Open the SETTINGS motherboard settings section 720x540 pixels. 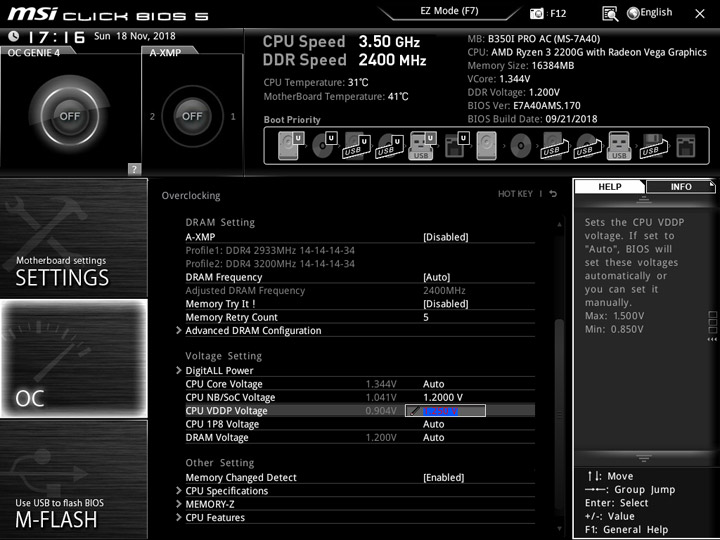click(x=74, y=238)
